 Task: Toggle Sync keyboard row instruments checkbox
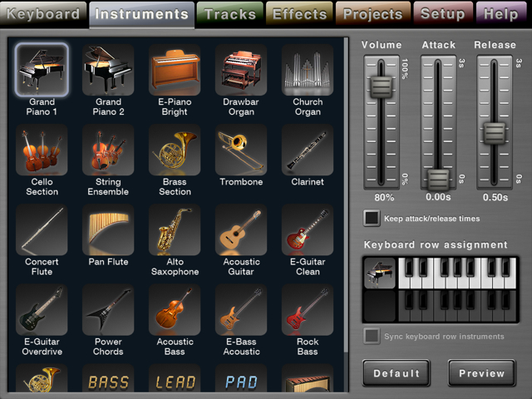coord(372,336)
